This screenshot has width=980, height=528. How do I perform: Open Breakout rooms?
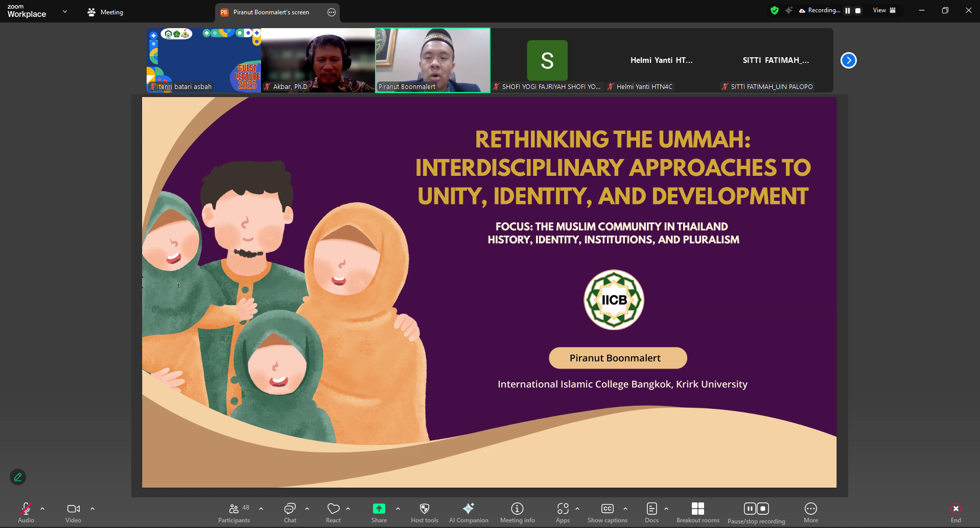[x=697, y=512]
